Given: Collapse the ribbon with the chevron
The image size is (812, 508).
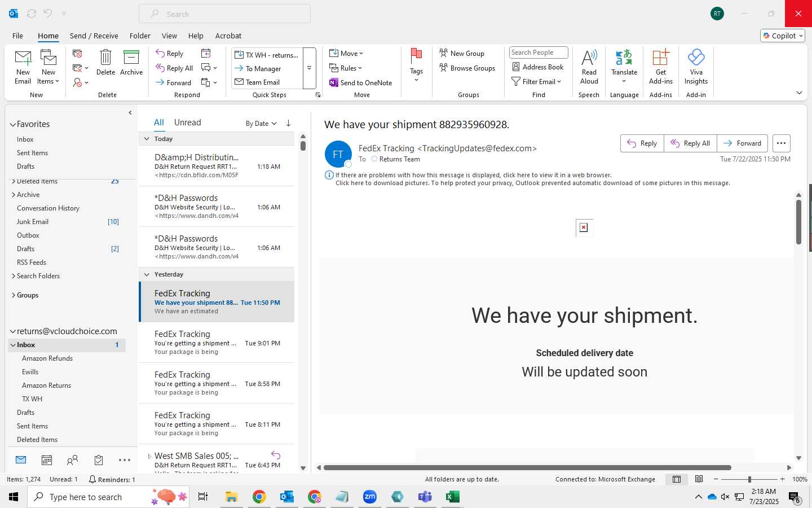Looking at the screenshot, I should tap(799, 93).
